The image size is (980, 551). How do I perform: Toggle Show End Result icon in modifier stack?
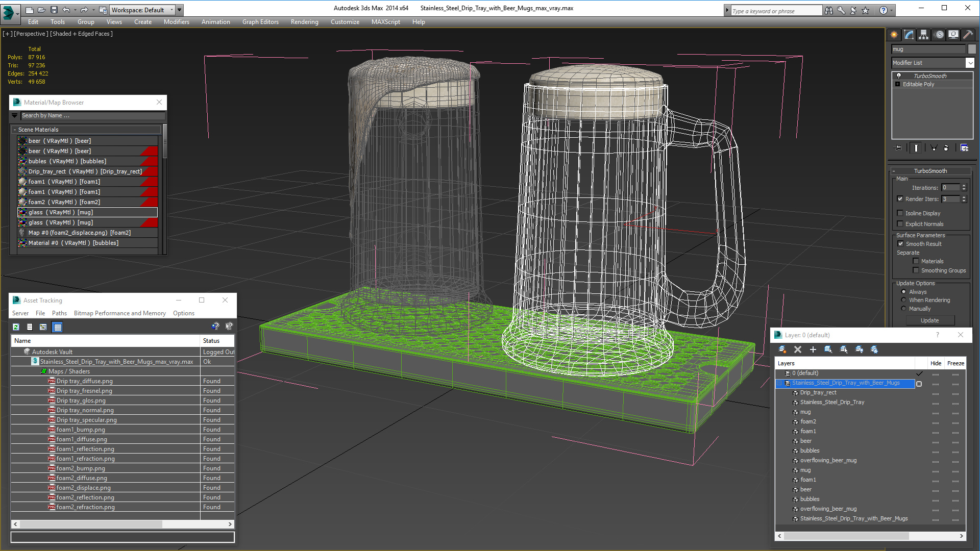(916, 148)
